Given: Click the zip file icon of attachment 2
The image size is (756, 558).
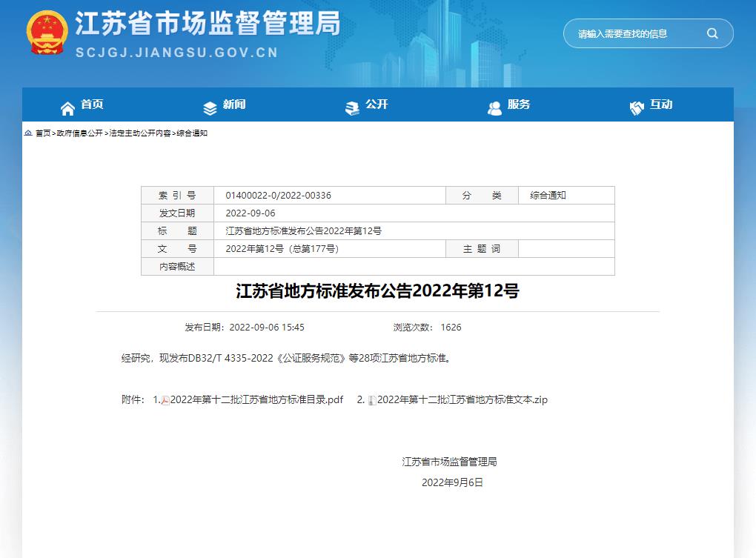Looking at the screenshot, I should (372, 400).
